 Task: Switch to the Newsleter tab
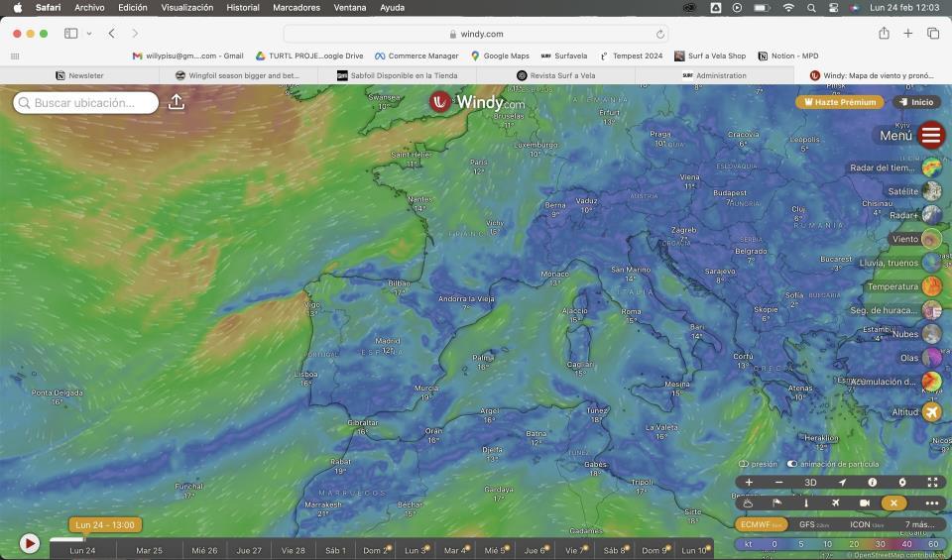[79, 75]
